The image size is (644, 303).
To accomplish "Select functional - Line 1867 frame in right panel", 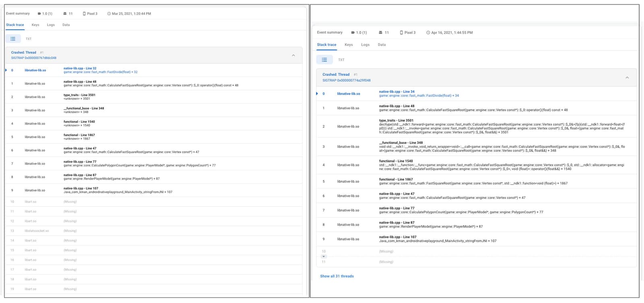I will [477, 181].
